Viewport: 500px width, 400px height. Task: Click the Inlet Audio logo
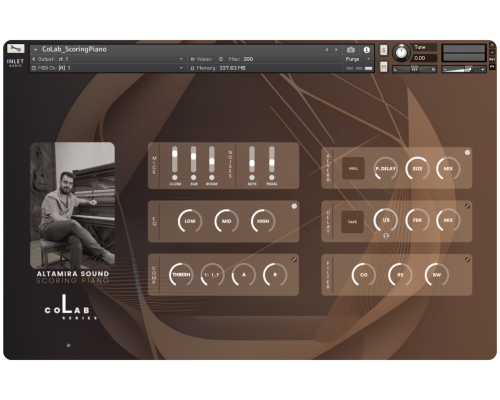[x=15, y=63]
